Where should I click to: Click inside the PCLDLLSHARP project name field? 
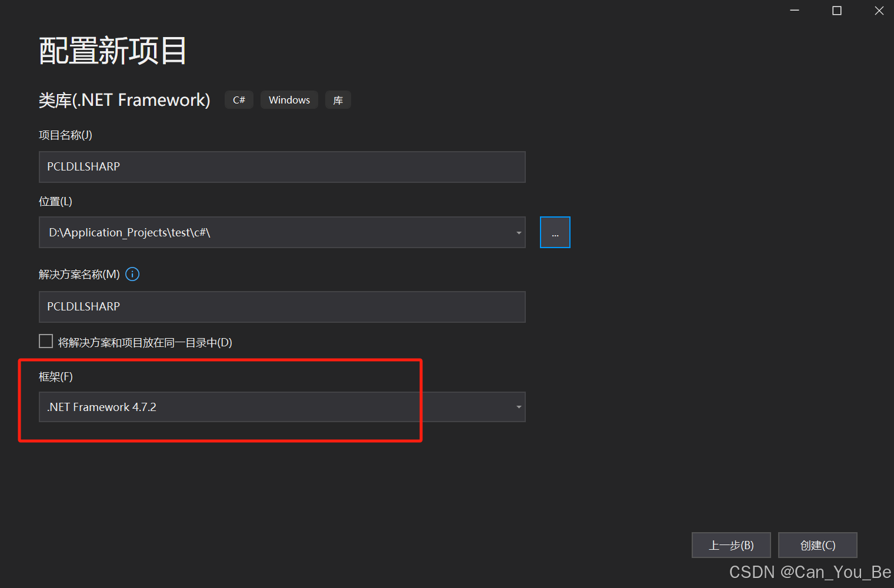[x=282, y=167]
